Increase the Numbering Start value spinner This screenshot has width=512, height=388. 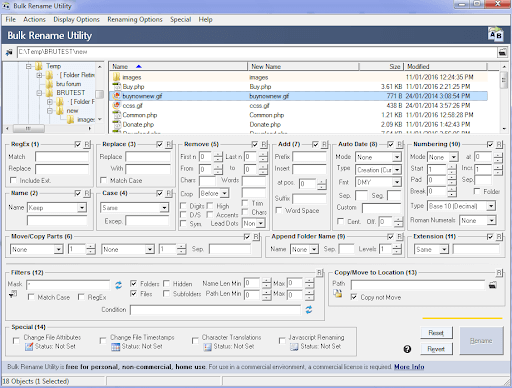[452, 167]
